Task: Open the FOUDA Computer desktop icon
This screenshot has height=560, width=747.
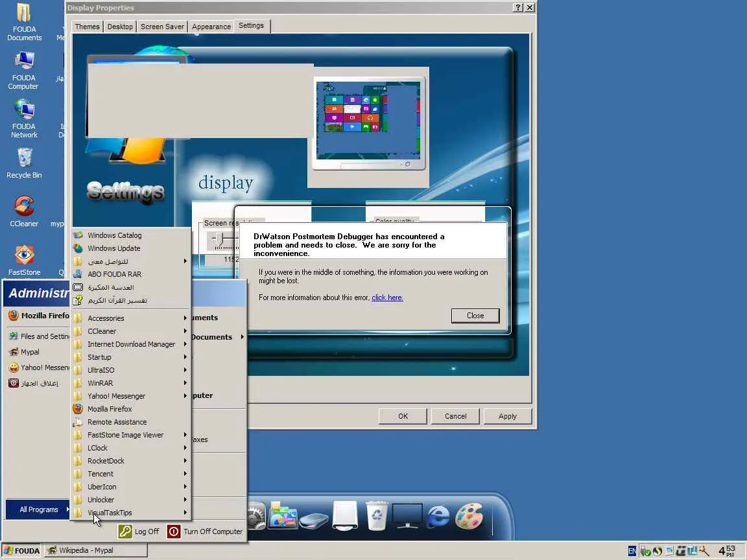Action: pyautogui.click(x=24, y=71)
